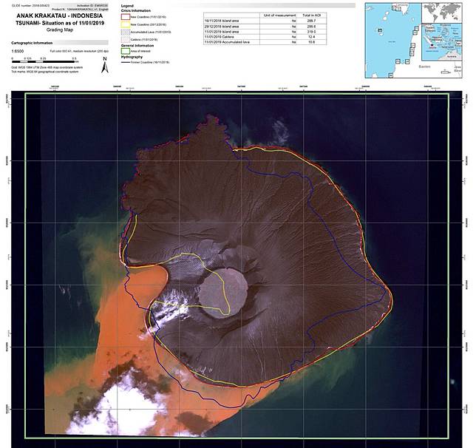Select the Accumulated Lava hatched legend symbol

coord(126,32)
